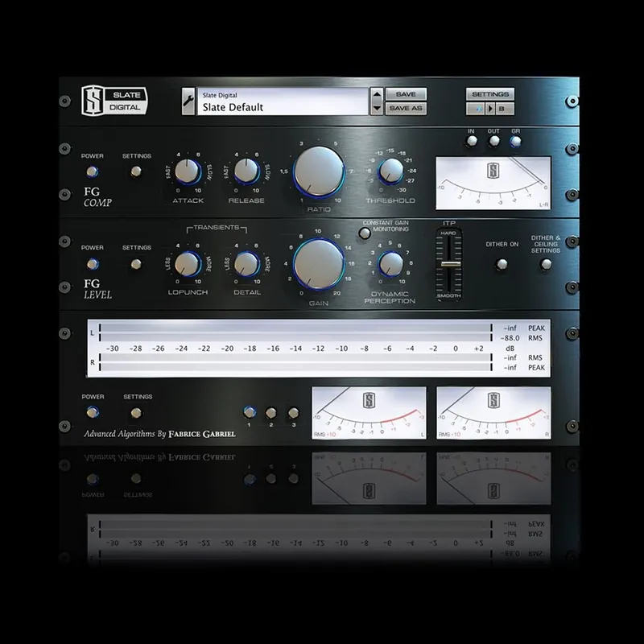Click the TRANSIENTS group label
Image resolution: width=644 pixels, height=644 pixels.
point(217,227)
